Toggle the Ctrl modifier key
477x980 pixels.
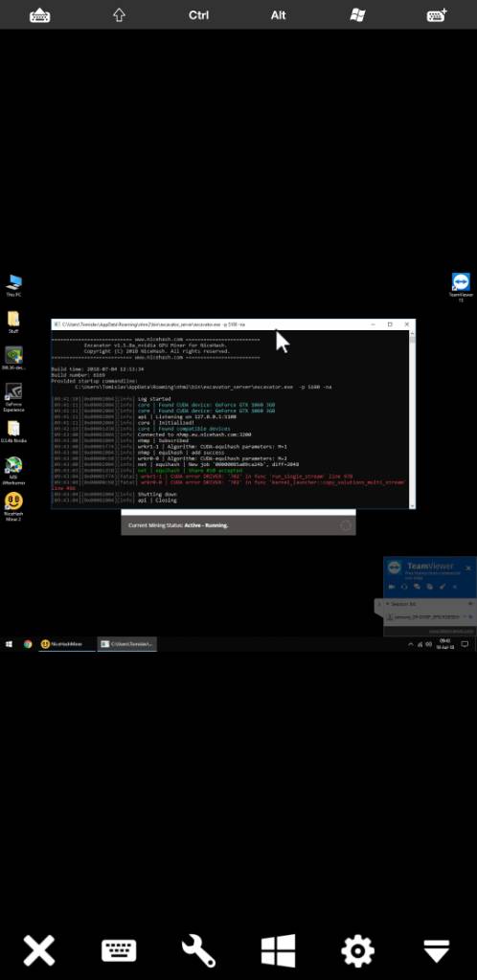point(199,15)
